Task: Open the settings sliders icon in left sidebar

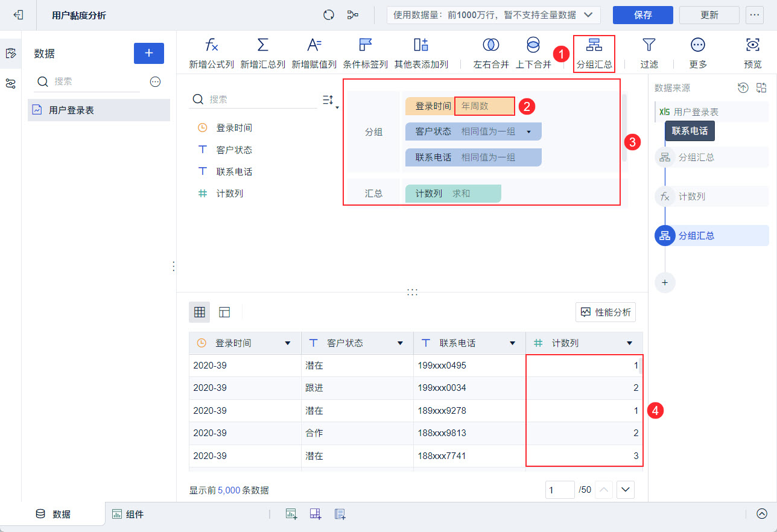Action: click(x=10, y=83)
